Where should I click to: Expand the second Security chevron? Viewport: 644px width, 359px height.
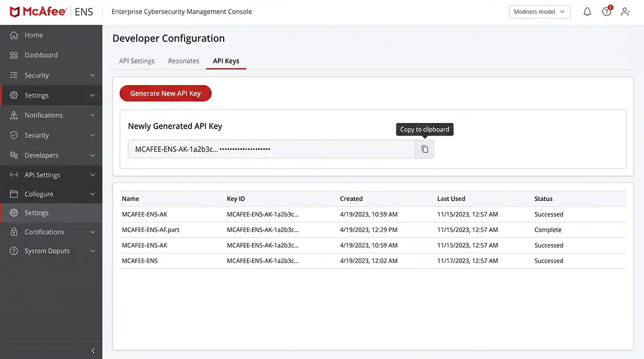pyautogui.click(x=93, y=136)
